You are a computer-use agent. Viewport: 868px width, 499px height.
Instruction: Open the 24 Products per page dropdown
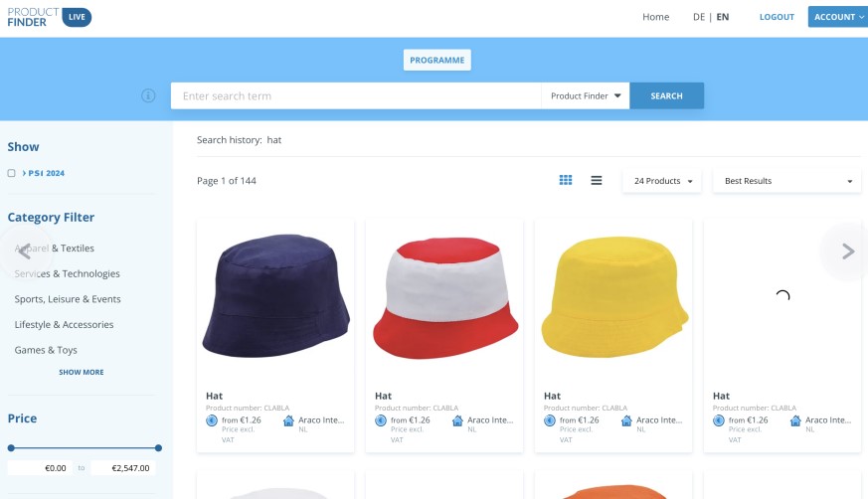coord(662,181)
